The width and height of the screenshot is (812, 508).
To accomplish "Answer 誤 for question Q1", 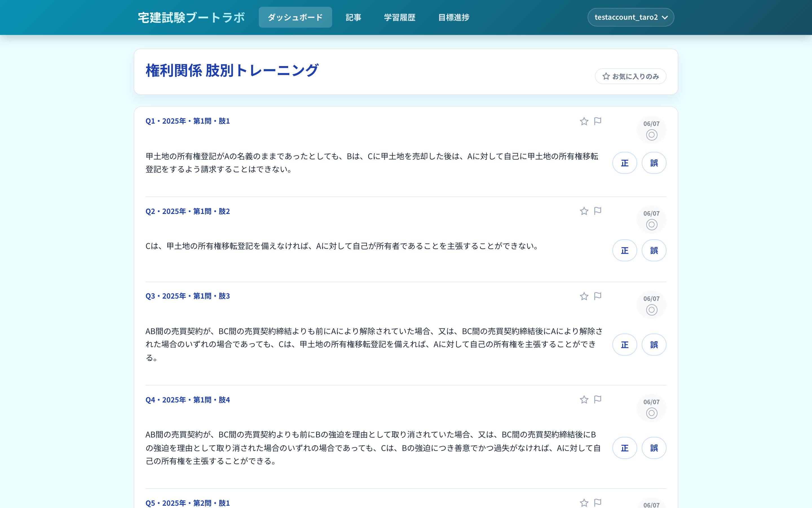I will tap(654, 163).
